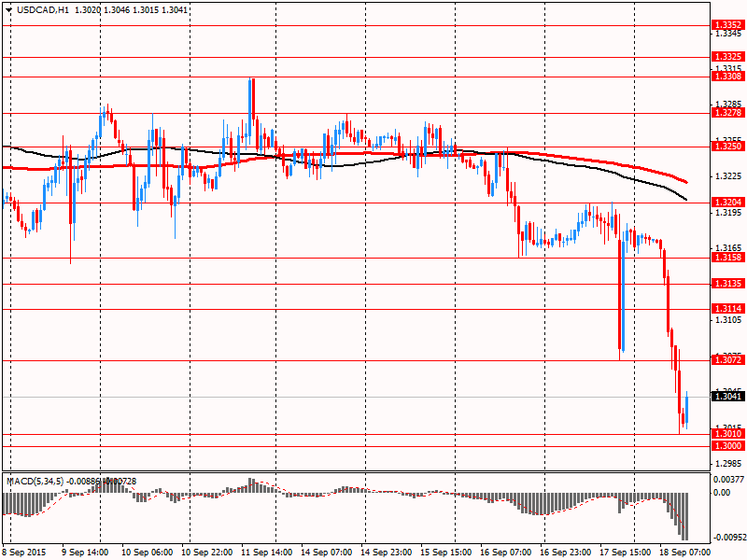The height and width of the screenshot is (560, 747).
Task: Click the 1.3195 price axis value
Action: click(x=728, y=213)
